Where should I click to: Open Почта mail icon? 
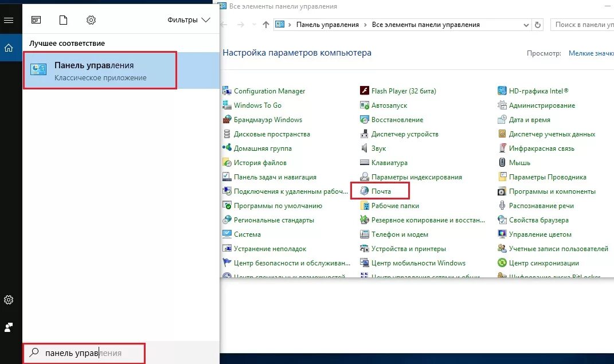[x=364, y=191]
